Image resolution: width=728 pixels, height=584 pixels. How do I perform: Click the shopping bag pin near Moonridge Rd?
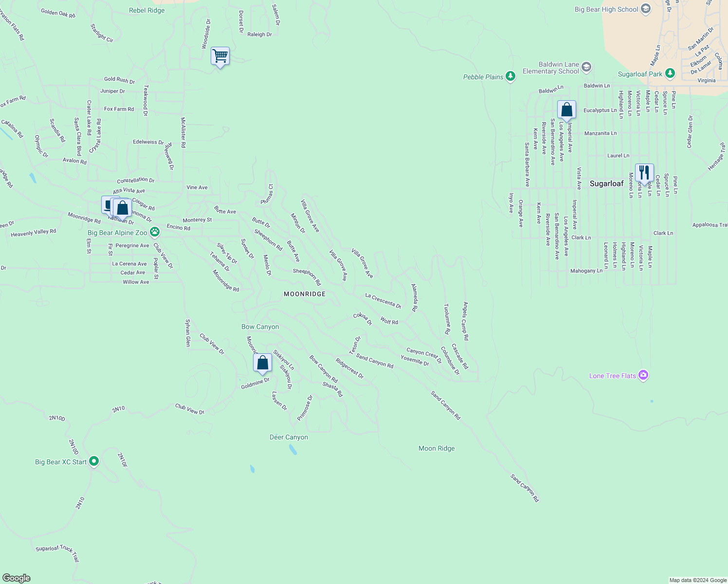click(122, 207)
